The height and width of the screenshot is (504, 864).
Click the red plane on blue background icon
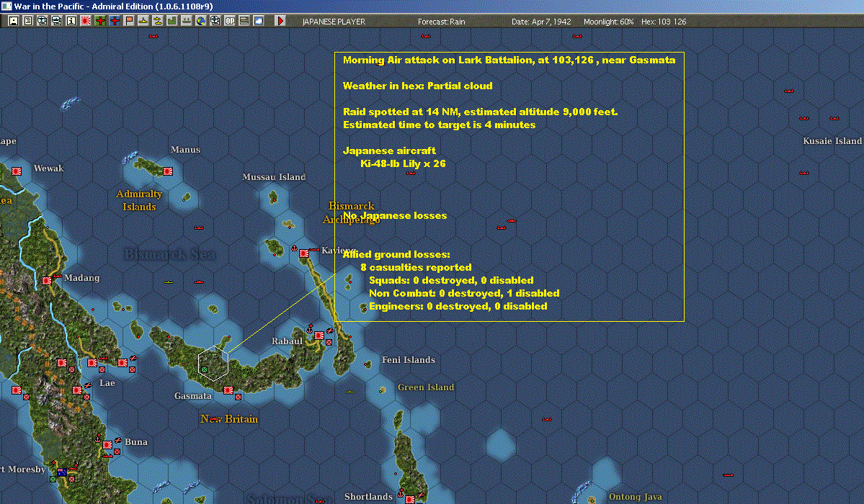114,21
